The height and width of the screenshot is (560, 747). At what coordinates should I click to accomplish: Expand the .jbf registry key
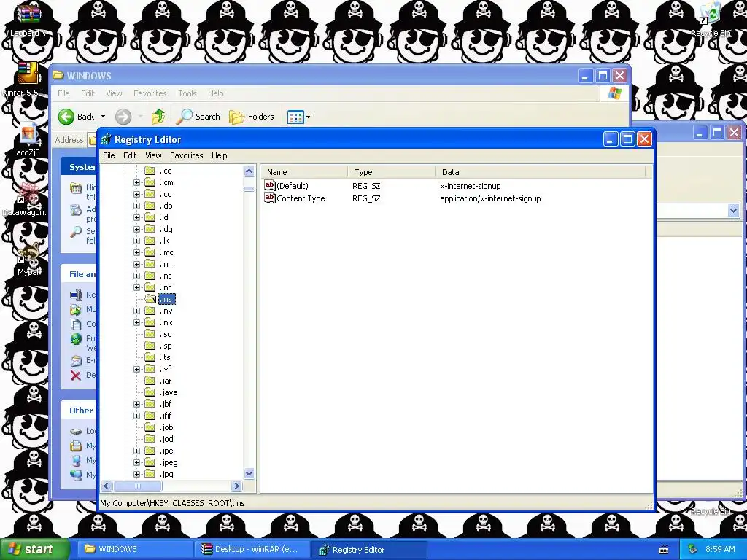[x=136, y=404]
